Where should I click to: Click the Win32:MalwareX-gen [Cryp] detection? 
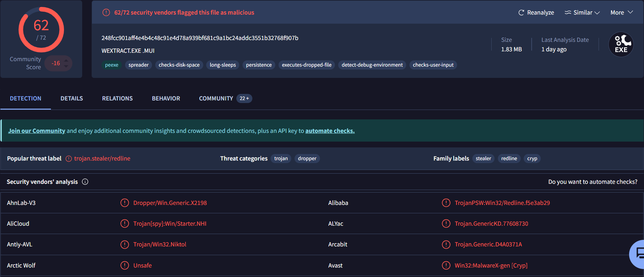point(491,265)
